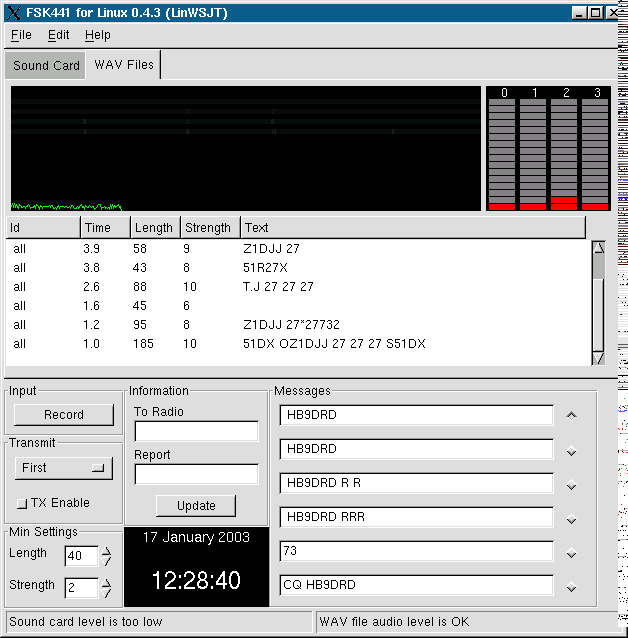Click the first HB9DRD message field
The width and height of the screenshot is (628, 638).
(416, 415)
